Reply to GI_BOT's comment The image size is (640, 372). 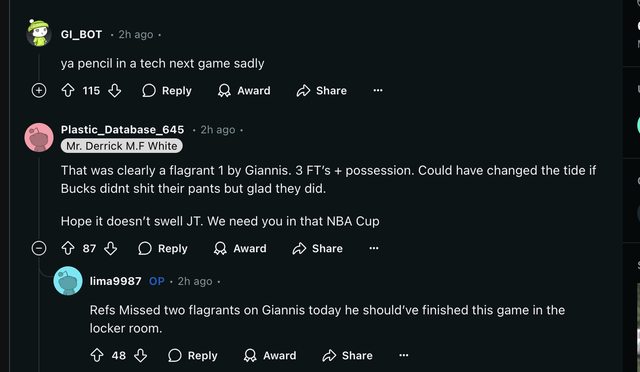tap(167, 91)
